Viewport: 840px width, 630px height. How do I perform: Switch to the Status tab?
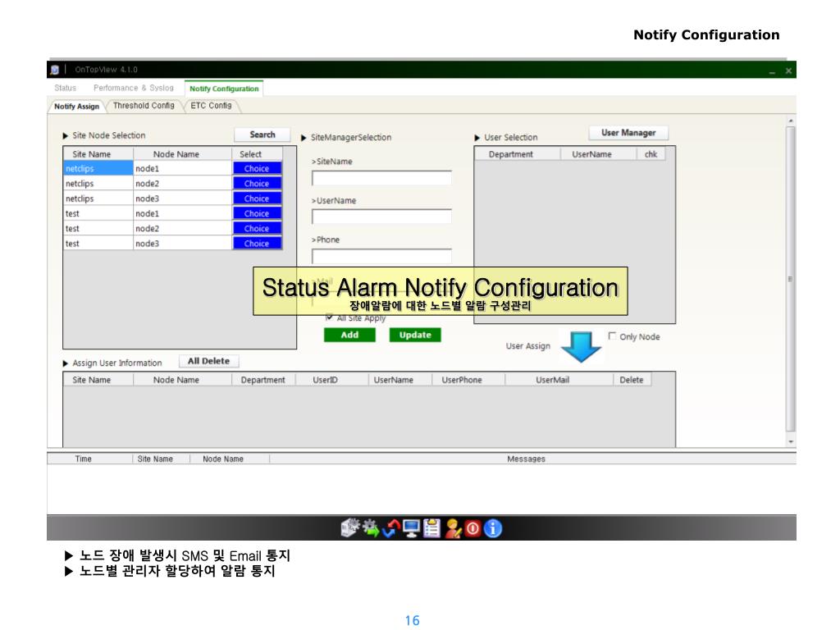coord(66,88)
